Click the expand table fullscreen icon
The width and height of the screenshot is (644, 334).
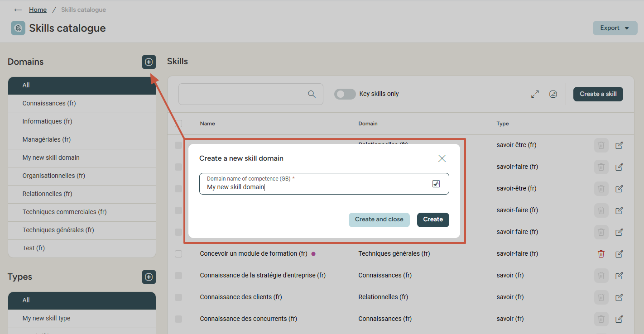point(535,94)
